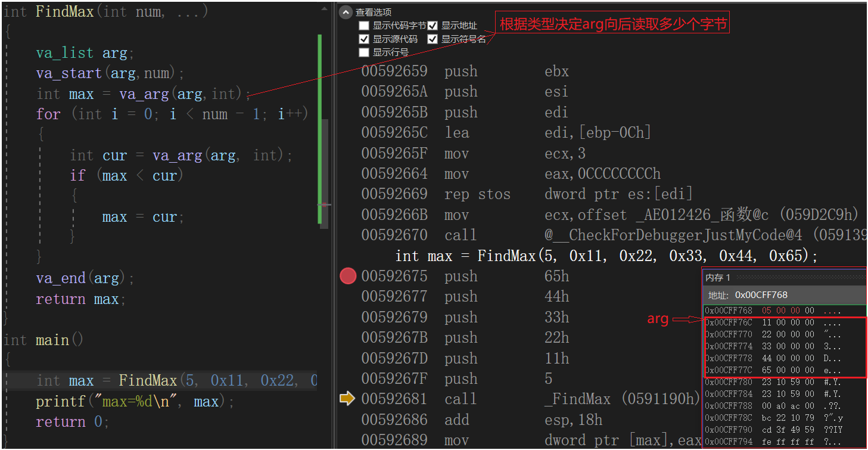Screen dimensions: 868x450
Task: Select line 00592670 call @__CheckForDebuggerJustMyCode@4
Action: [x=614, y=235]
